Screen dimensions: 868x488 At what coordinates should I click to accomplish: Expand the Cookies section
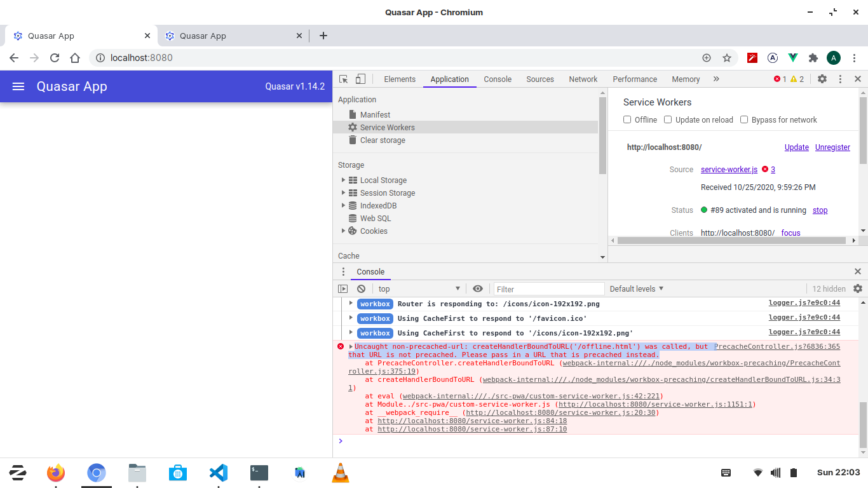[x=343, y=231]
